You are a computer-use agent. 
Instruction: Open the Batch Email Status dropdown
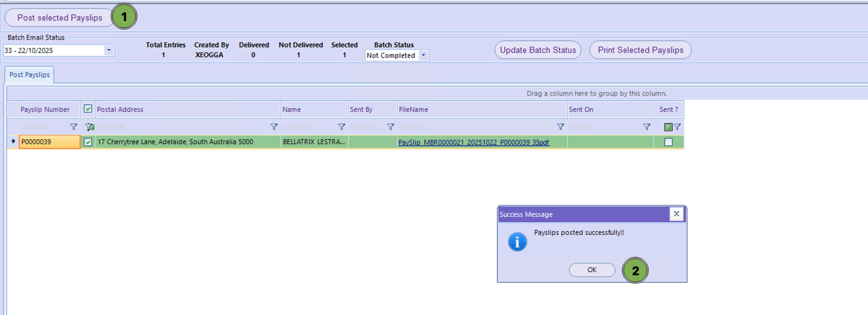pos(109,50)
